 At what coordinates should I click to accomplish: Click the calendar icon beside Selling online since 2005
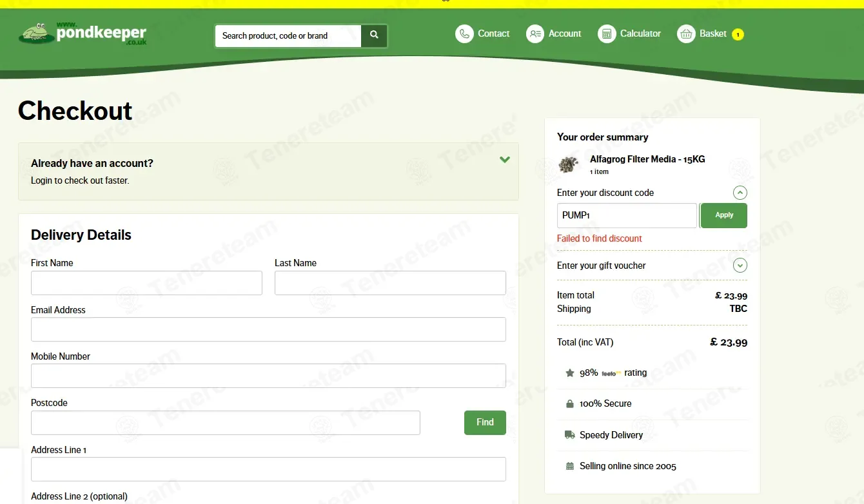pyautogui.click(x=570, y=466)
